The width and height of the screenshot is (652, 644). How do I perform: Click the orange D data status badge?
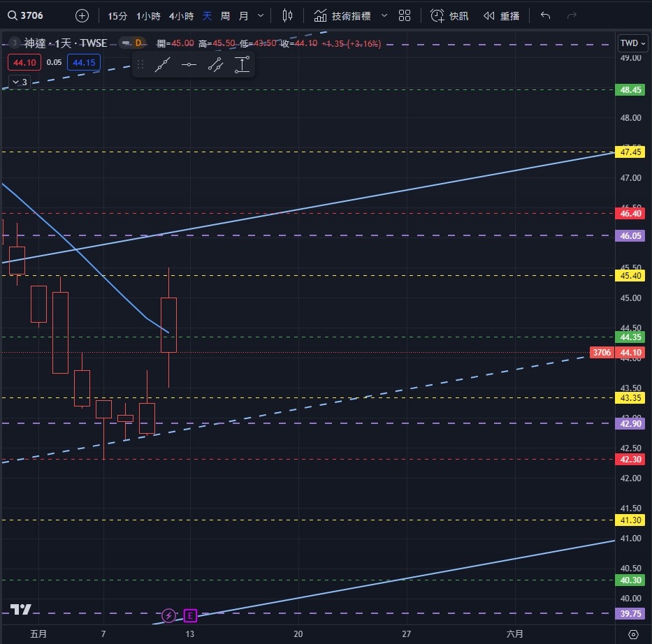pyautogui.click(x=138, y=43)
